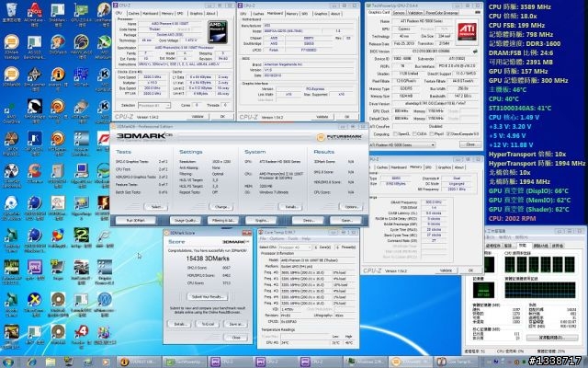This screenshot has height=368, width=588.
Task: Launch the GPU-Z 0.4.4 desktop shortcut
Action: pos(81,15)
